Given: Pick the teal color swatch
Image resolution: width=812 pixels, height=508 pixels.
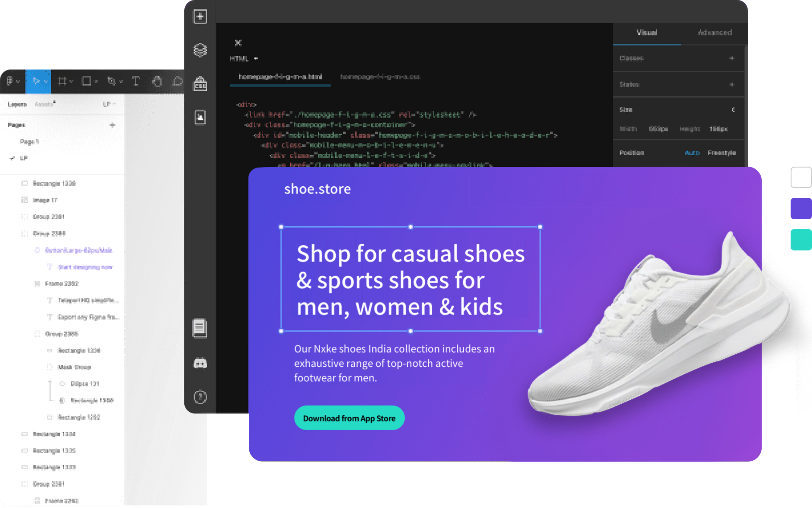Looking at the screenshot, I should [x=800, y=240].
